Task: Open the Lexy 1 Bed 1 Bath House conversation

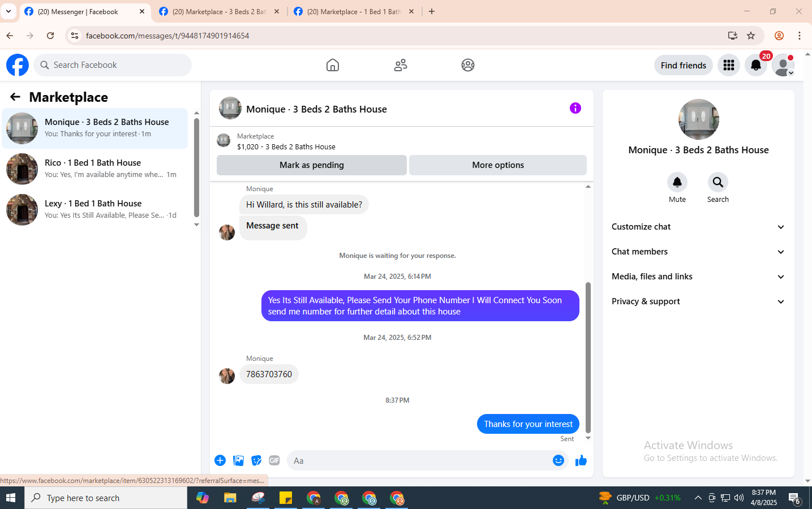Action: tap(95, 210)
